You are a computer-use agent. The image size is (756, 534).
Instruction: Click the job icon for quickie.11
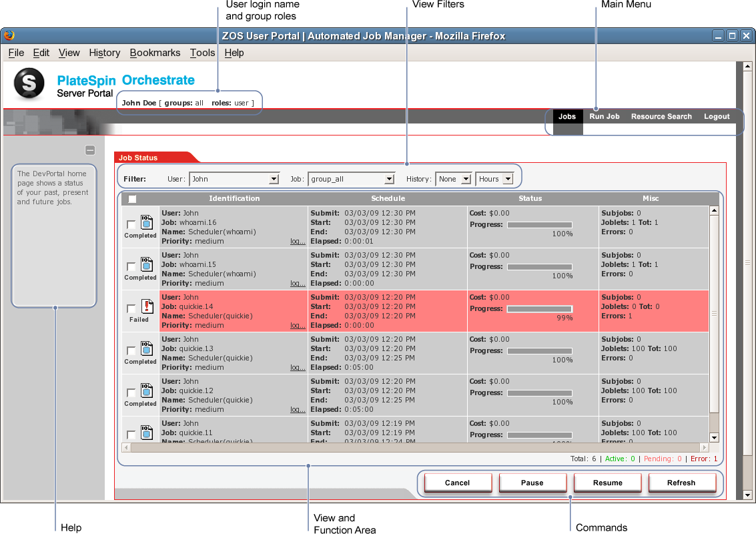147,433
